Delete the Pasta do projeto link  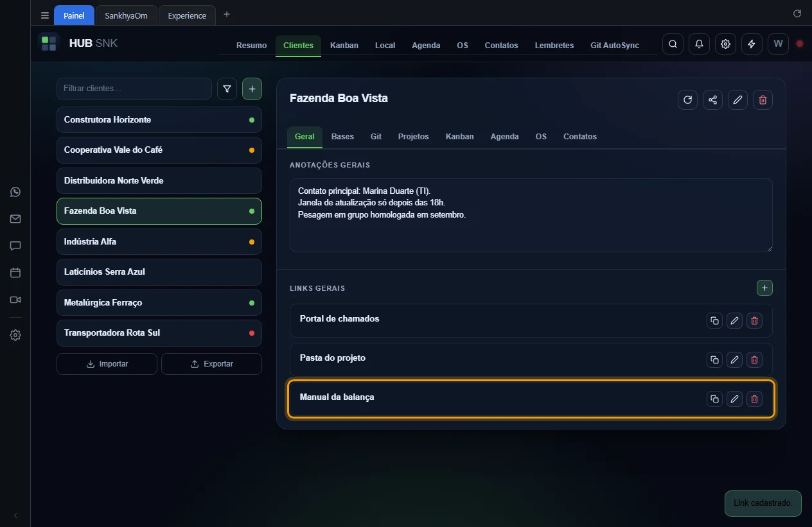pos(754,359)
